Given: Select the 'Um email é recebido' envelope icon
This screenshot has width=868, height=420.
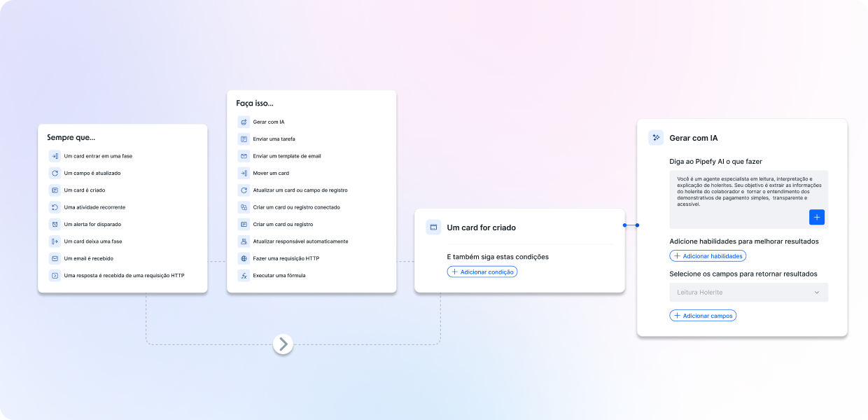Looking at the screenshot, I should pos(55,258).
